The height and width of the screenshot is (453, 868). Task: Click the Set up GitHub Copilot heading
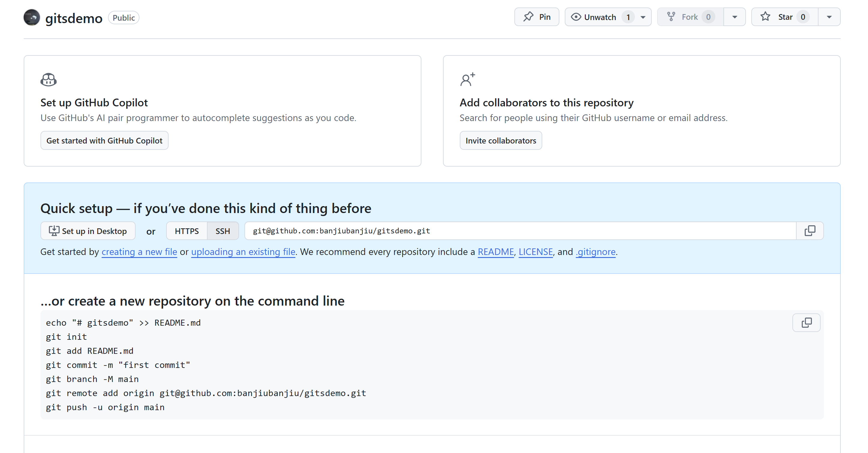tap(94, 103)
